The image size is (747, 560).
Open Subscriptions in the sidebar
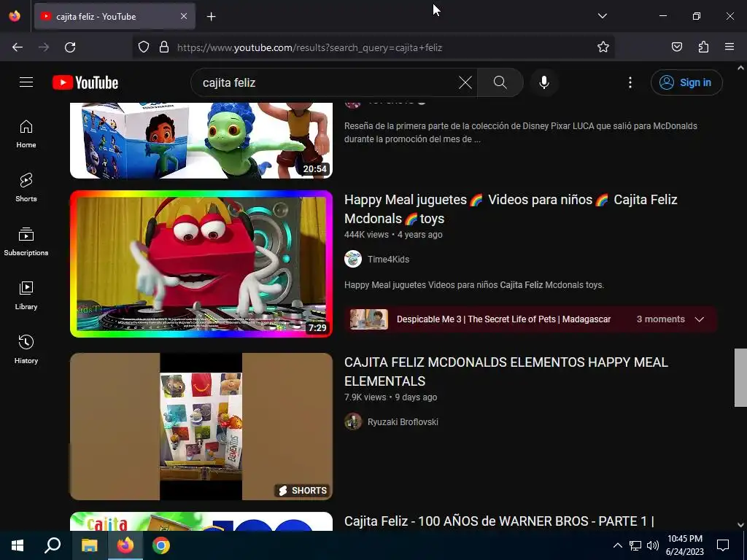(x=26, y=242)
